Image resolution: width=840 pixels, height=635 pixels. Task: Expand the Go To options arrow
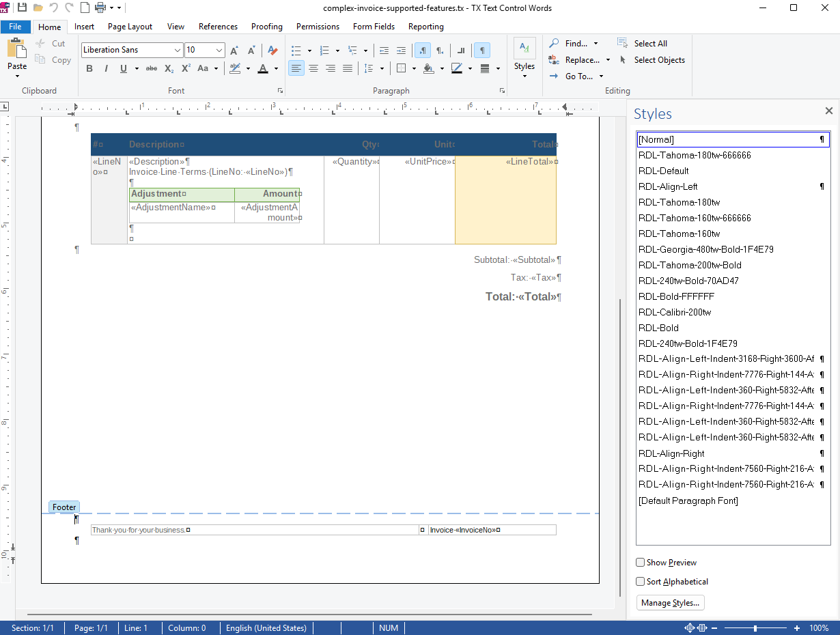[x=601, y=76]
